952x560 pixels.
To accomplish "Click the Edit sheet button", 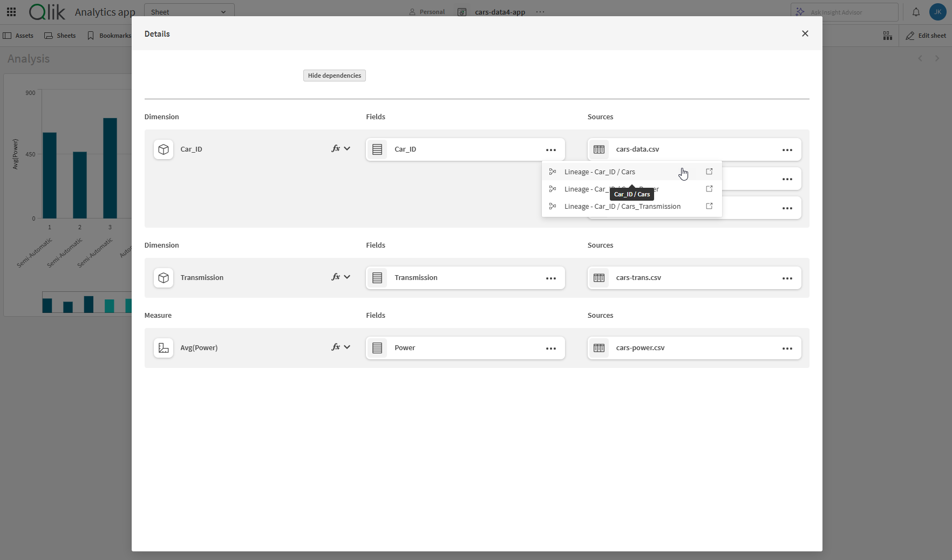I will click(x=926, y=35).
